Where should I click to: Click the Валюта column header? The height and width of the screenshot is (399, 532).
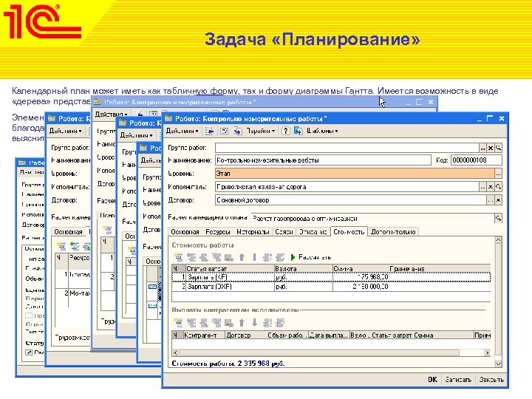[304, 268]
